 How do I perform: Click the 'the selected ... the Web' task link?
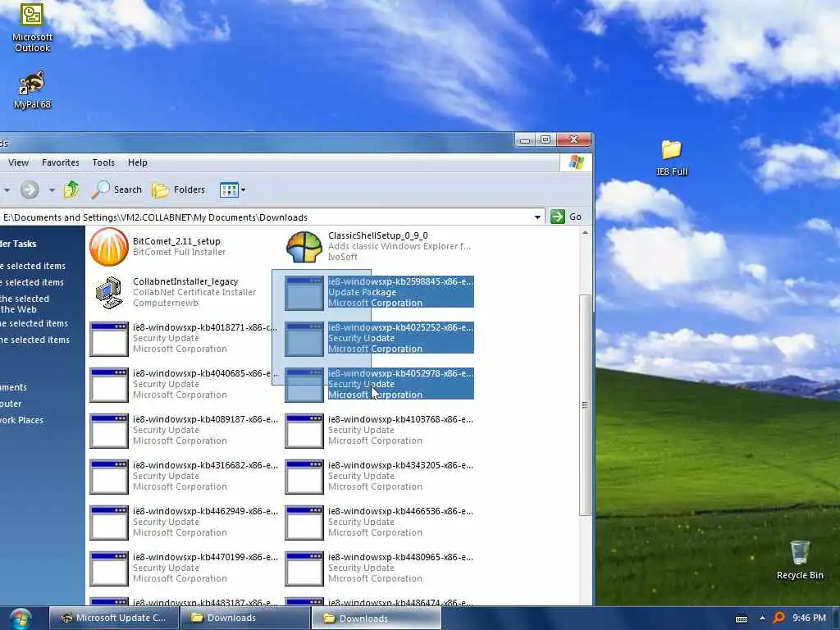click(x=25, y=304)
